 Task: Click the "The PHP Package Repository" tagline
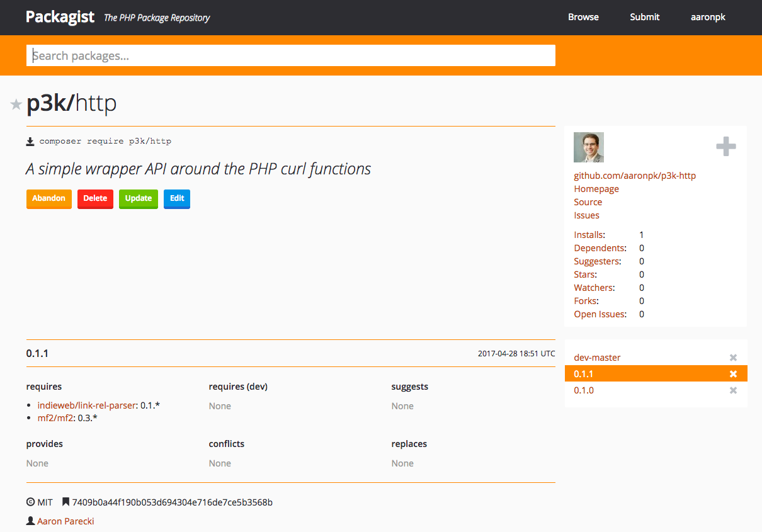pos(157,18)
